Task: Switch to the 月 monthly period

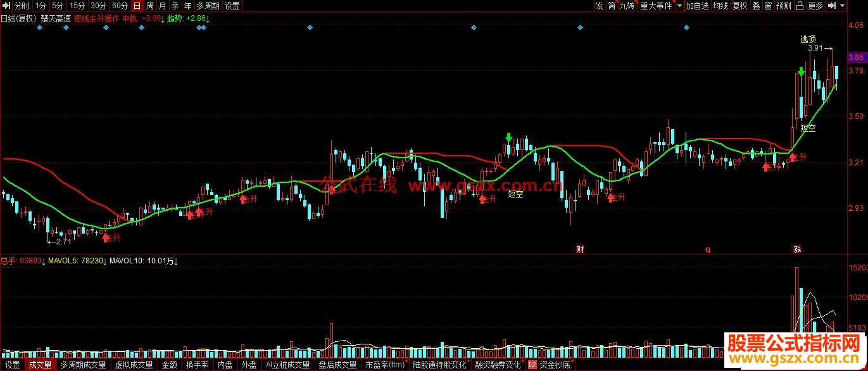Action: click(x=163, y=6)
